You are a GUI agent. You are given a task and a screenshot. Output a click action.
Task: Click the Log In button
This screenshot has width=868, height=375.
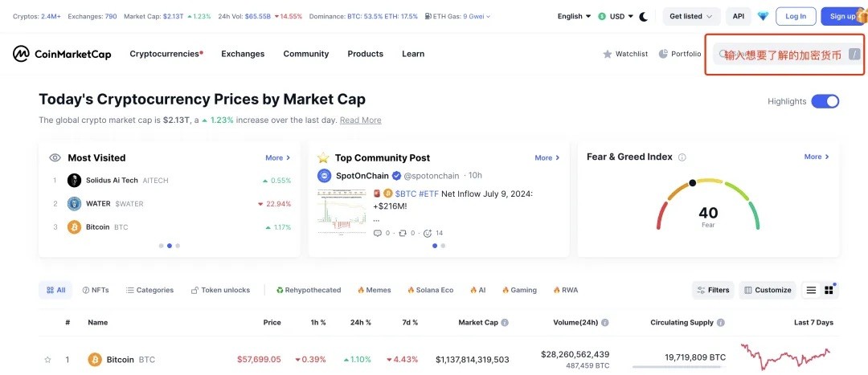[796, 17]
